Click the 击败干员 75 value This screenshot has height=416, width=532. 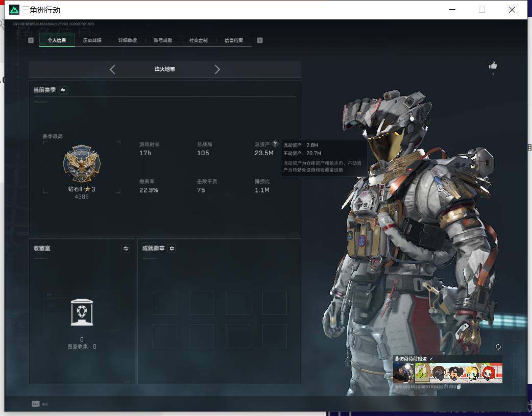(201, 190)
